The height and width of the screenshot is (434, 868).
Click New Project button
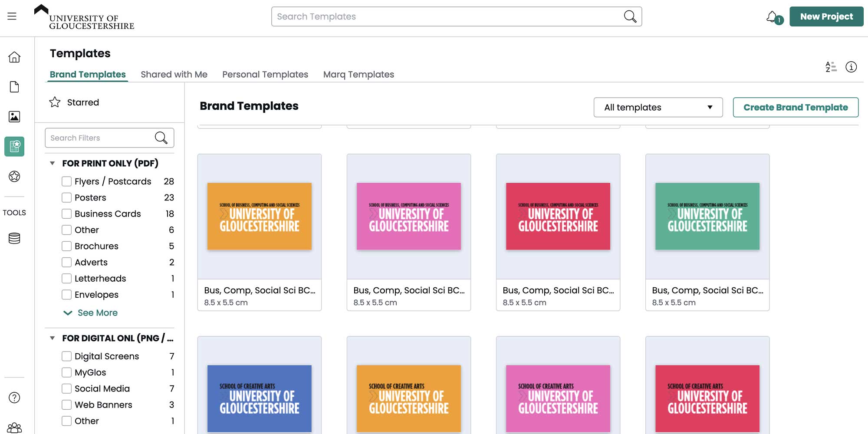(x=826, y=16)
